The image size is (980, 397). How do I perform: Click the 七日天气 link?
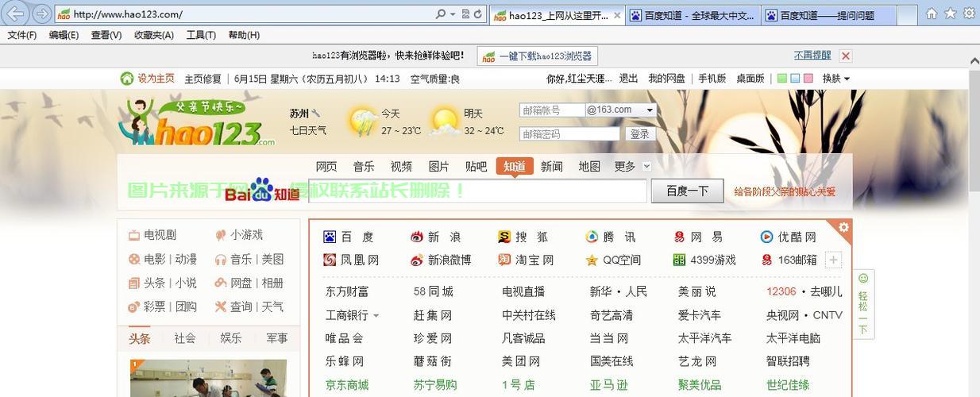click(308, 130)
